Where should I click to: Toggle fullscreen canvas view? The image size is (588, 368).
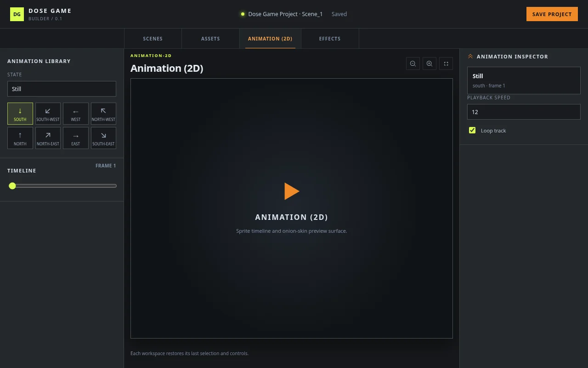pos(446,63)
